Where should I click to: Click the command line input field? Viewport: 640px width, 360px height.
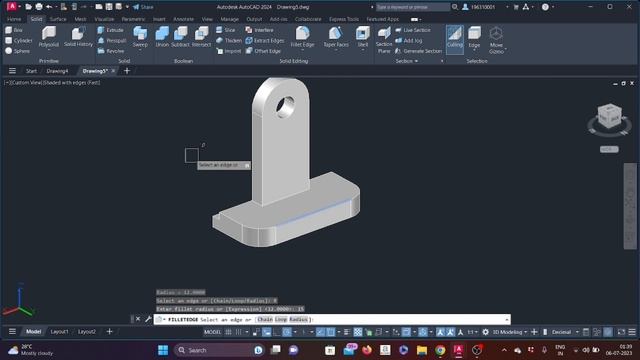pyautogui.click(x=331, y=320)
